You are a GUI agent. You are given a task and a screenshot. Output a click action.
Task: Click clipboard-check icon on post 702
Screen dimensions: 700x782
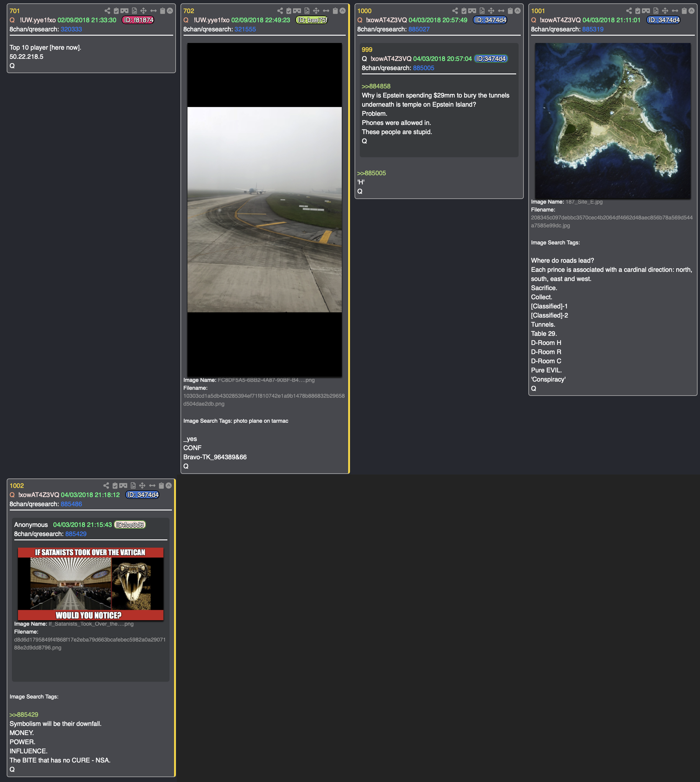click(x=289, y=11)
